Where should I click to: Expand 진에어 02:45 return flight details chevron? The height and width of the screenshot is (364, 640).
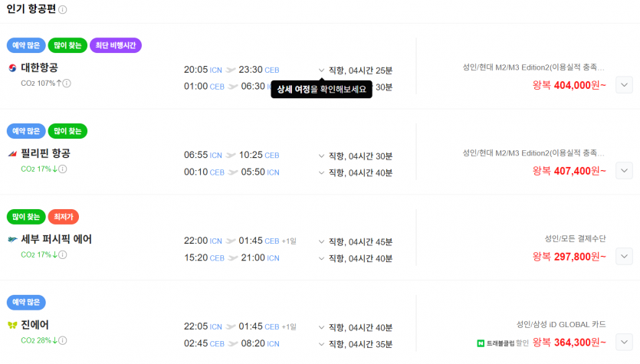[322, 344]
